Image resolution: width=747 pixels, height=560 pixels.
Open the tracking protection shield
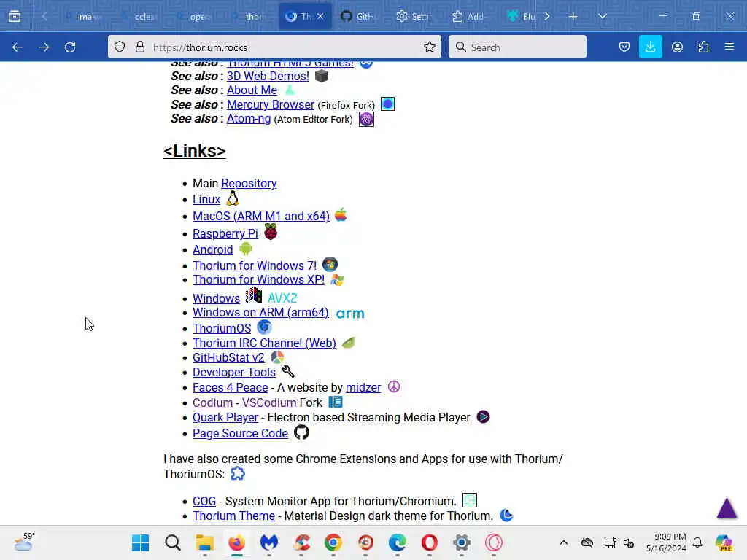[120, 47]
